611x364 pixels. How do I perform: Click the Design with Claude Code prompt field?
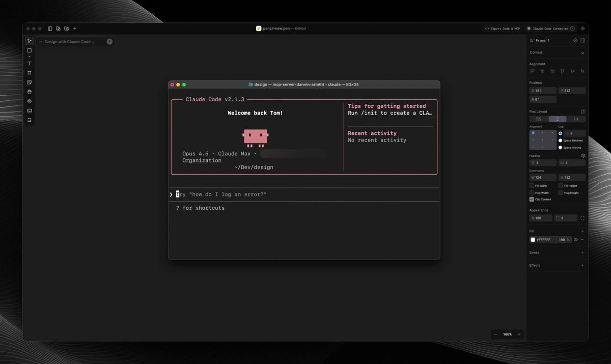75,42
